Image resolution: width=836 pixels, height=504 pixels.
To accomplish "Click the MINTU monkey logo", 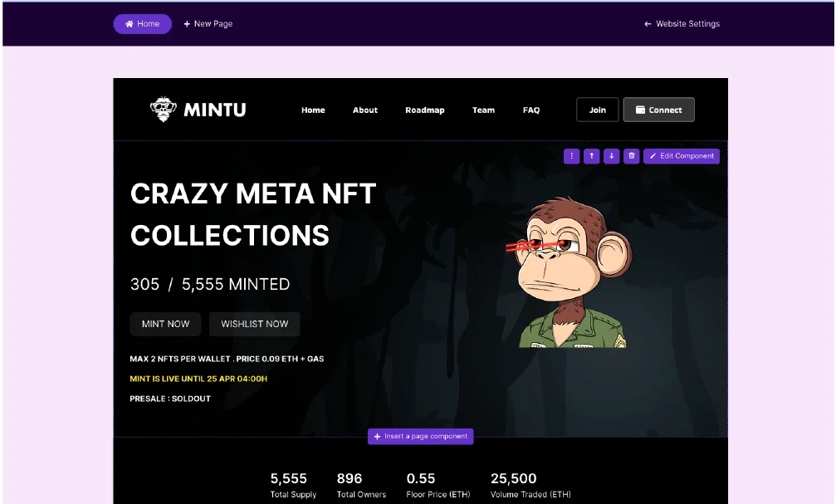I will pos(198,110).
